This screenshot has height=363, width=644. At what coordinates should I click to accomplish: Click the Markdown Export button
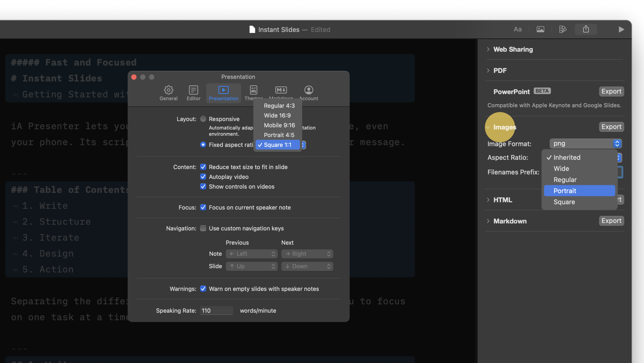(x=611, y=221)
